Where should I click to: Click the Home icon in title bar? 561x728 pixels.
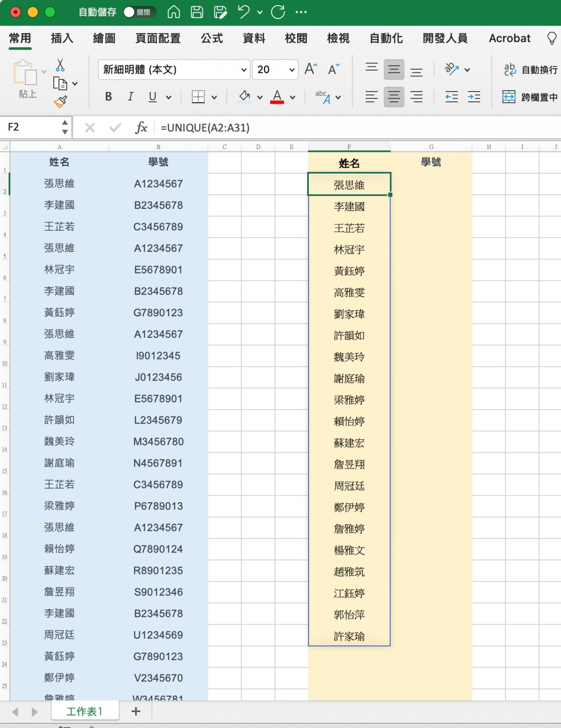point(173,12)
